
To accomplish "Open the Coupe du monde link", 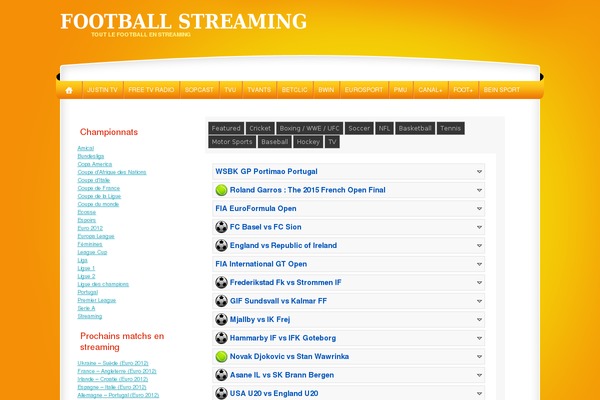I will click(x=98, y=204).
